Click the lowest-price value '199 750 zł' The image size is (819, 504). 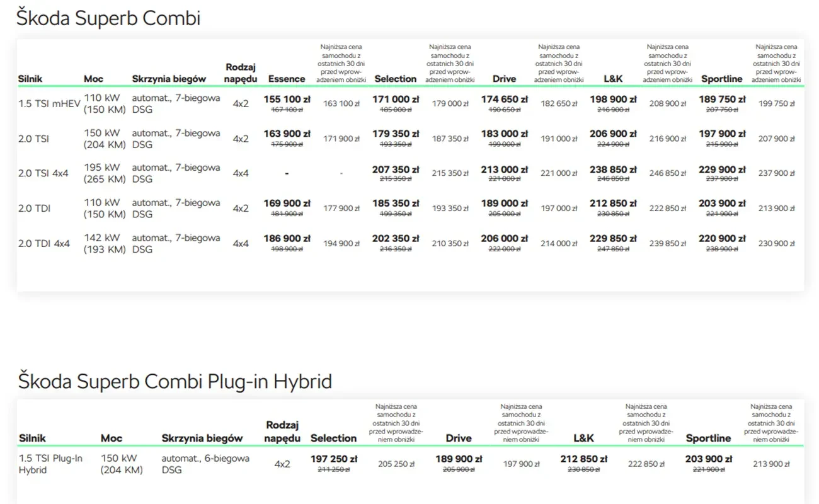(777, 104)
